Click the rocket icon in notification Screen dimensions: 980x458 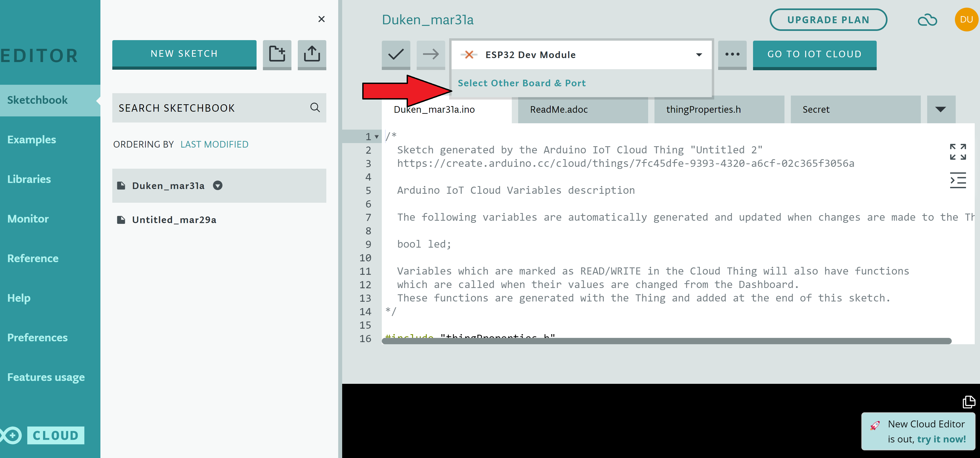875,425
